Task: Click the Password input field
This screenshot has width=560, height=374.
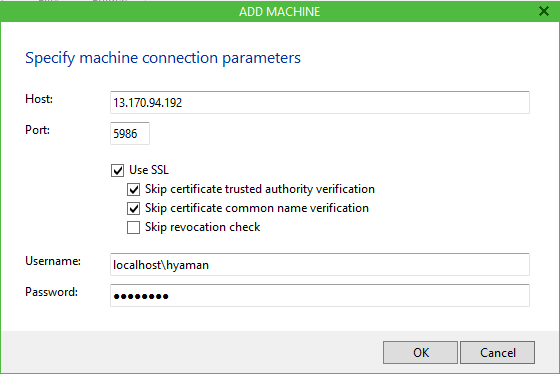Action: pos(320,296)
